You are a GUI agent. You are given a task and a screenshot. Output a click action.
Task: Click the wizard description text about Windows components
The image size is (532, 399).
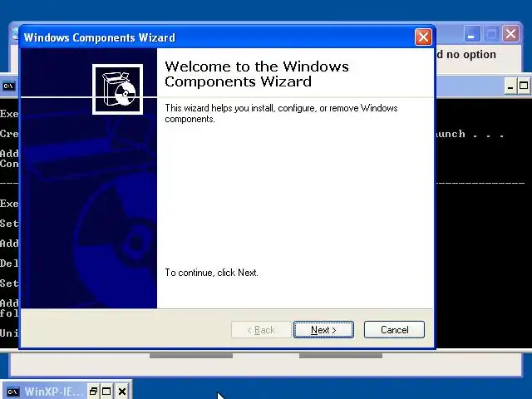(281, 113)
